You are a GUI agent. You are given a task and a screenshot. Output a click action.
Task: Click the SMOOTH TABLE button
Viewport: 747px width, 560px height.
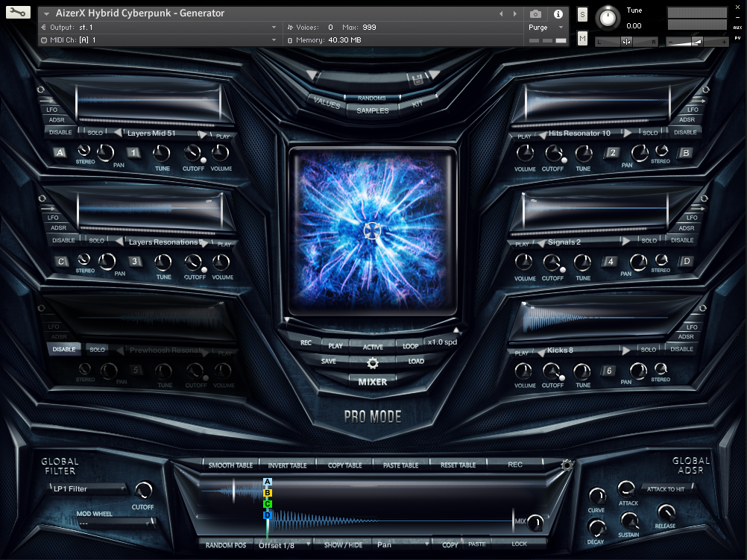click(x=230, y=465)
